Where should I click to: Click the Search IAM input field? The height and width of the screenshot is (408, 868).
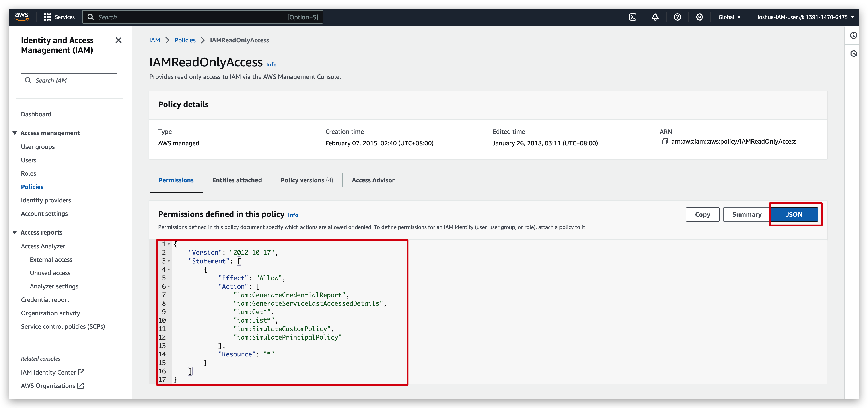coord(69,80)
